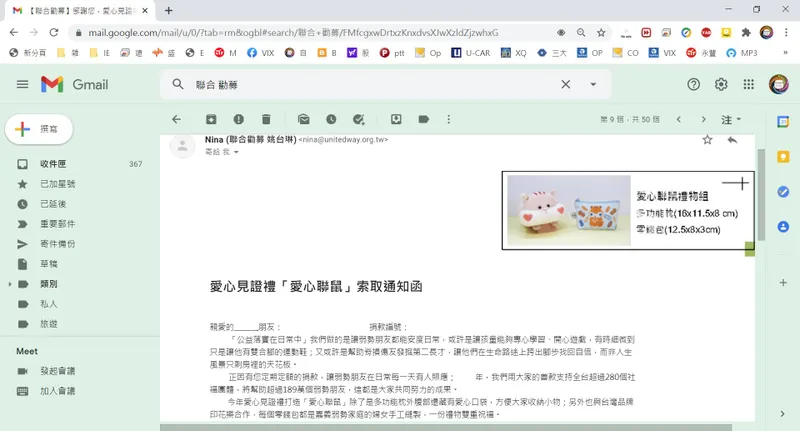Click the sender avatar icon
Image resolution: width=800 pixels, height=431 pixels.
182,147
